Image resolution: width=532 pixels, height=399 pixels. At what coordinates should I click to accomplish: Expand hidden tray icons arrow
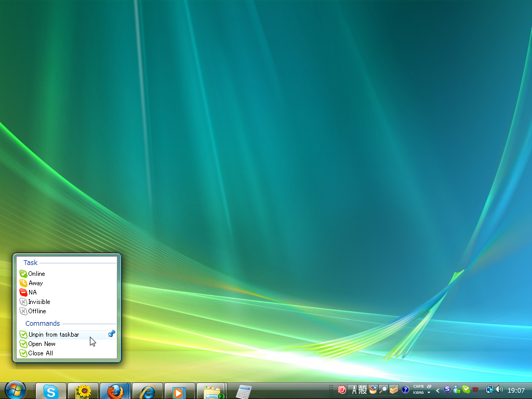coord(437,391)
